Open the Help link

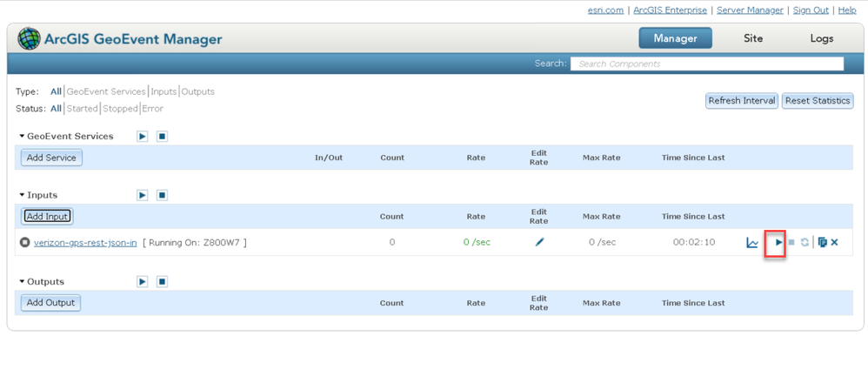coord(847,10)
